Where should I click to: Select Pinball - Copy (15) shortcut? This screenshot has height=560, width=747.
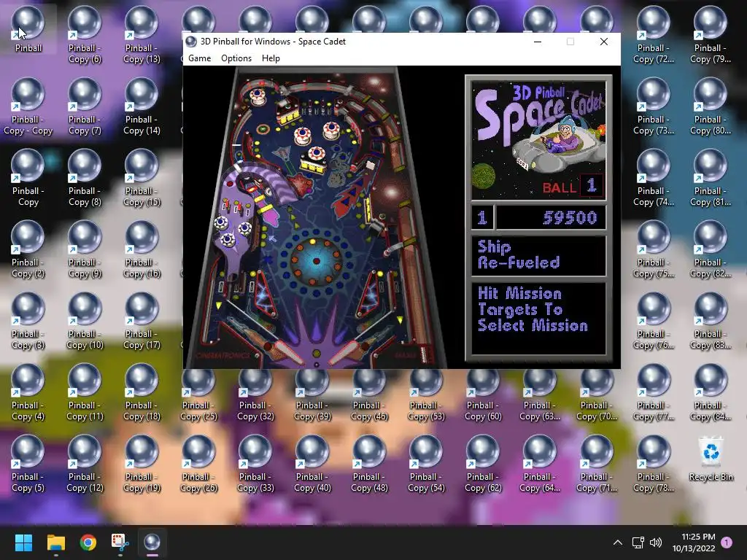click(142, 178)
